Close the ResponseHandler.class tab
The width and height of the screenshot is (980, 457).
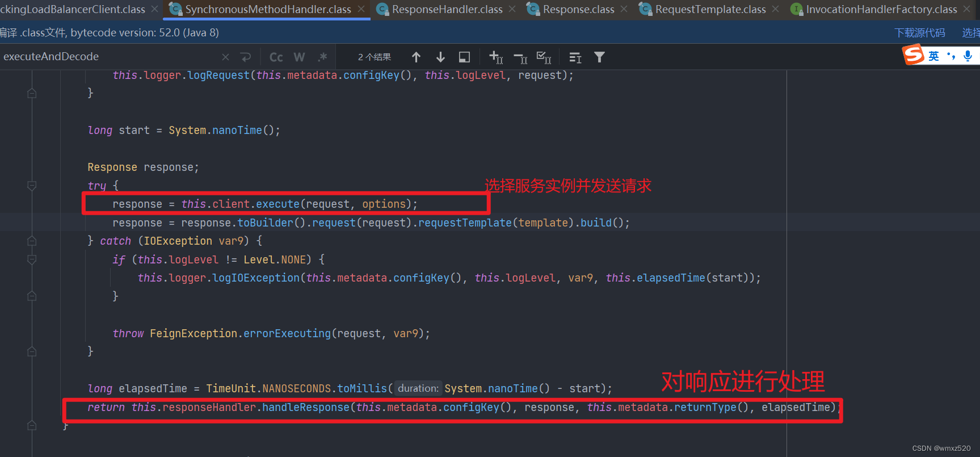coord(512,9)
